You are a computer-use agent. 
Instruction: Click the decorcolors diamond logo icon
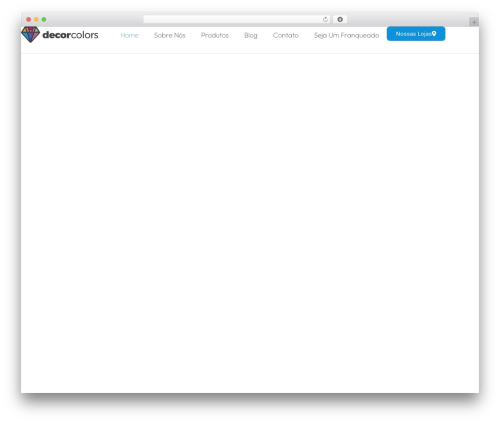coord(30,34)
